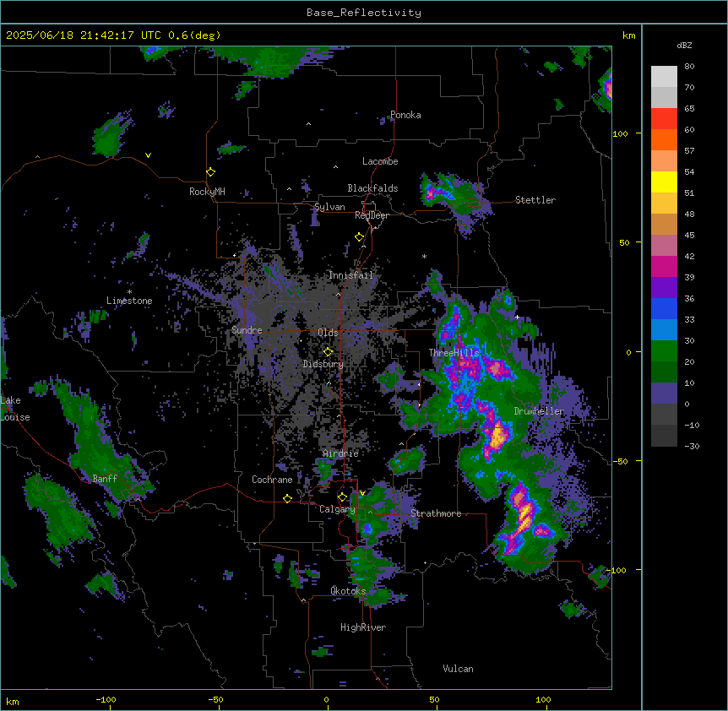Viewport: 728px width, 711px height.
Task: Click the -30 value in dBZ legend
Action: point(692,446)
